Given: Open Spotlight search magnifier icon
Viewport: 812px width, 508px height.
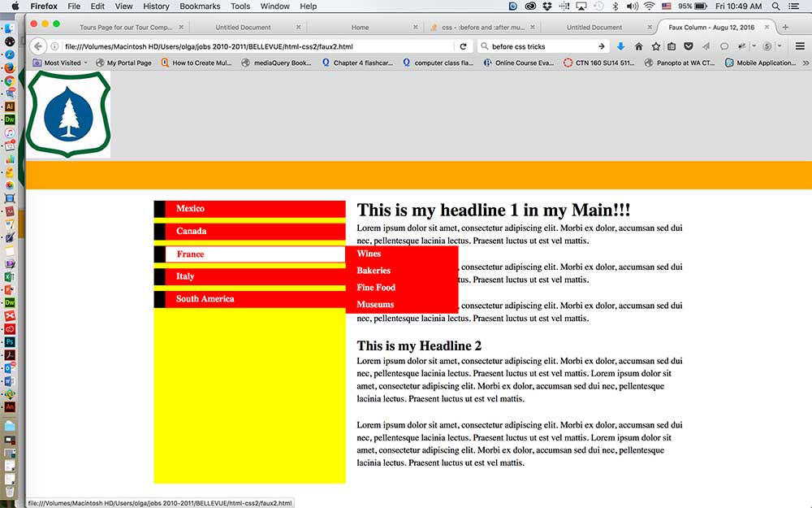Looking at the screenshot, I should [775, 6].
